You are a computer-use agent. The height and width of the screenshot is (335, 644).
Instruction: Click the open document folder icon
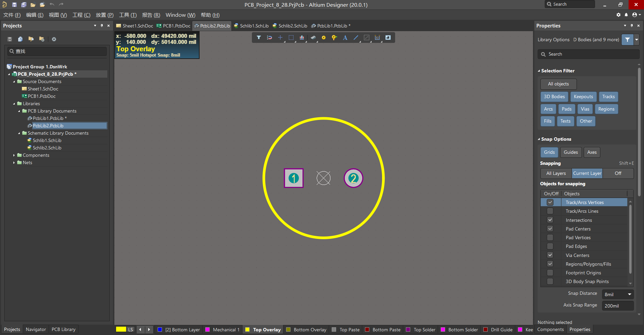click(x=33, y=5)
